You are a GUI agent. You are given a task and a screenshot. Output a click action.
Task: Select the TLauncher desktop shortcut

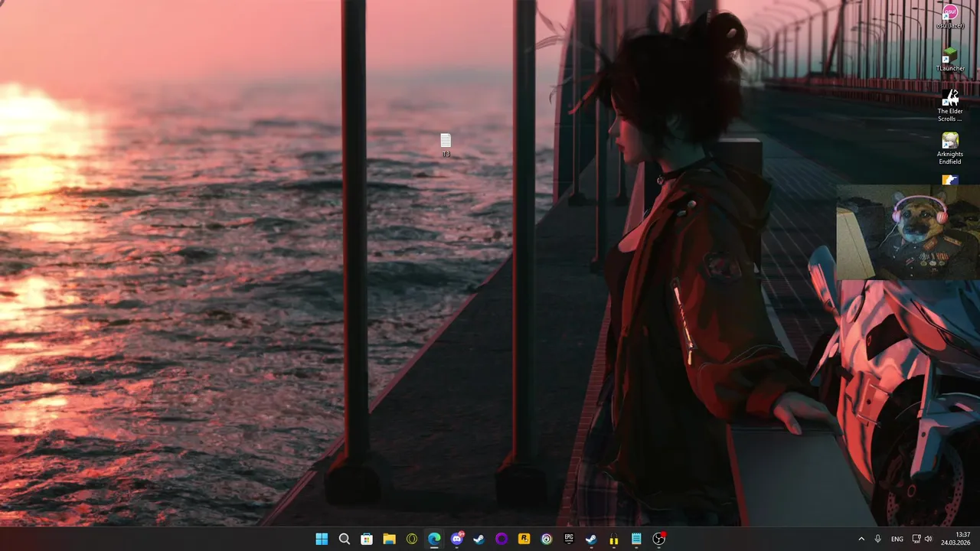coord(950,59)
